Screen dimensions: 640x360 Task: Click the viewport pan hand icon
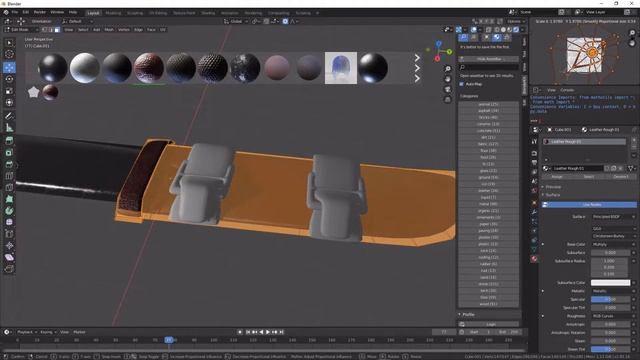tap(448, 79)
